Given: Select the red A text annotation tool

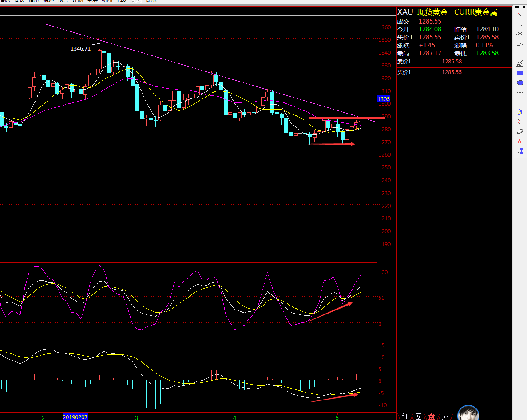Looking at the screenshot, I should 519,141.
